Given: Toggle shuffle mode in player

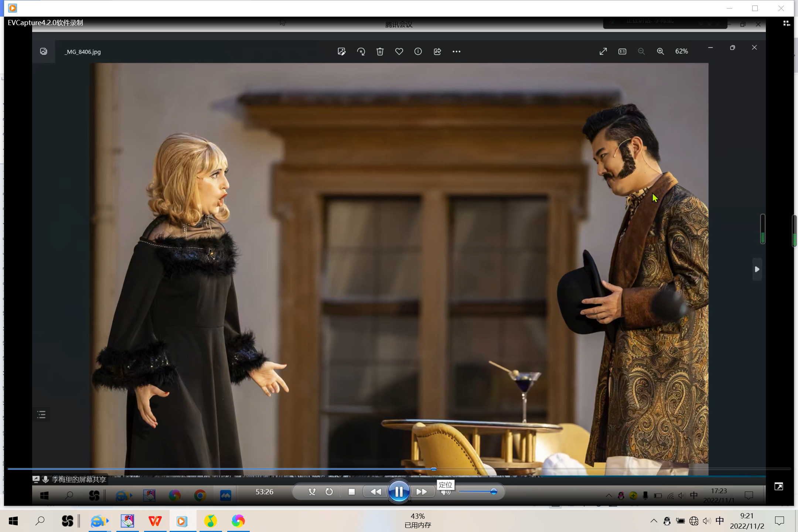Looking at the screenshot, I should 312,492.
